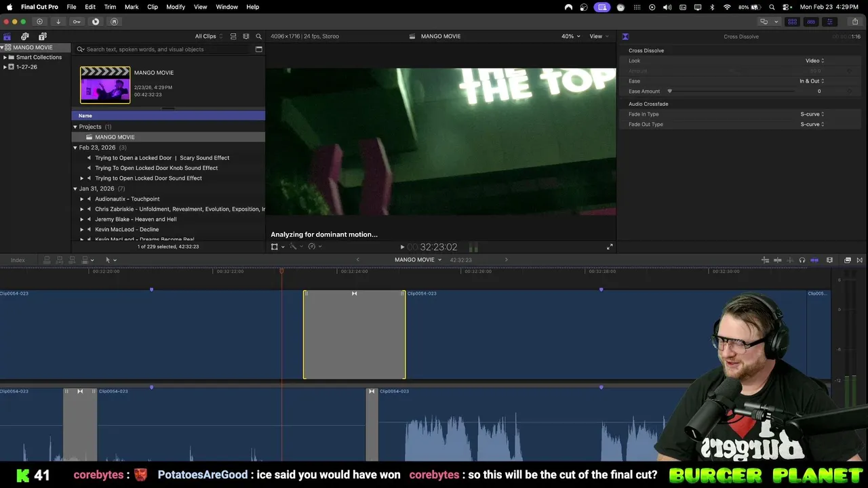Image resolution: width=868 pixels, height=488 pixels.
Task: Open the Ease In & Out popup
Action: pyautogui.click(x=812, y=81)
